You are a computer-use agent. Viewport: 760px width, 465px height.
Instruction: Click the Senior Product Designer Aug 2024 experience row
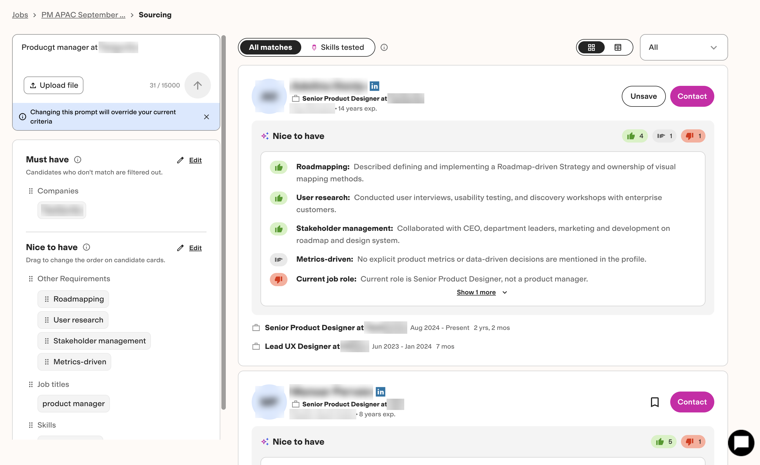point(381,328)
